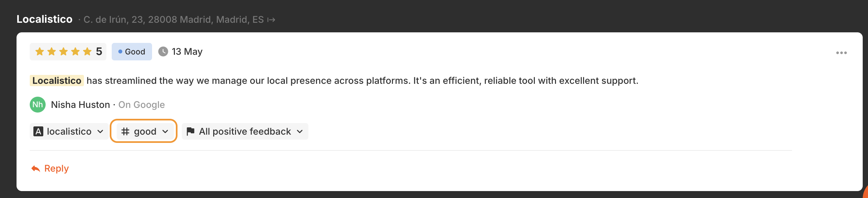Click the C. de Irún address text
868x198 pixels.
tap(174, 19)
